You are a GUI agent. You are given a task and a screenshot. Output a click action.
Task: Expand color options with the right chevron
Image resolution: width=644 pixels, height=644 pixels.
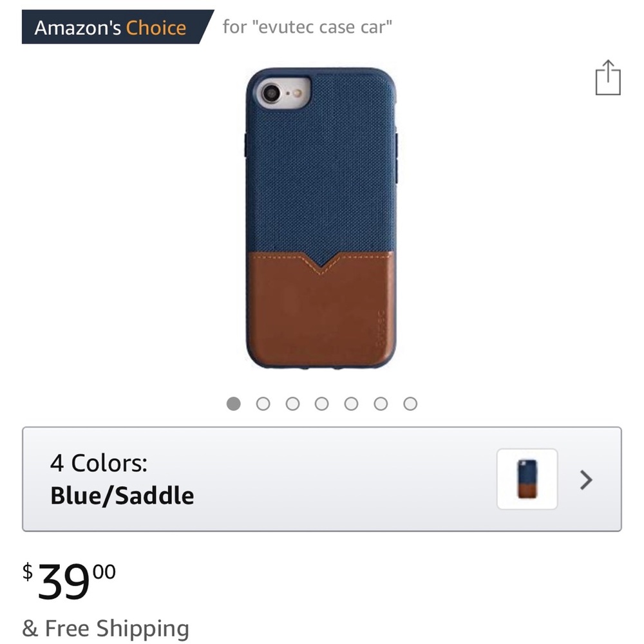click(585, 480)
